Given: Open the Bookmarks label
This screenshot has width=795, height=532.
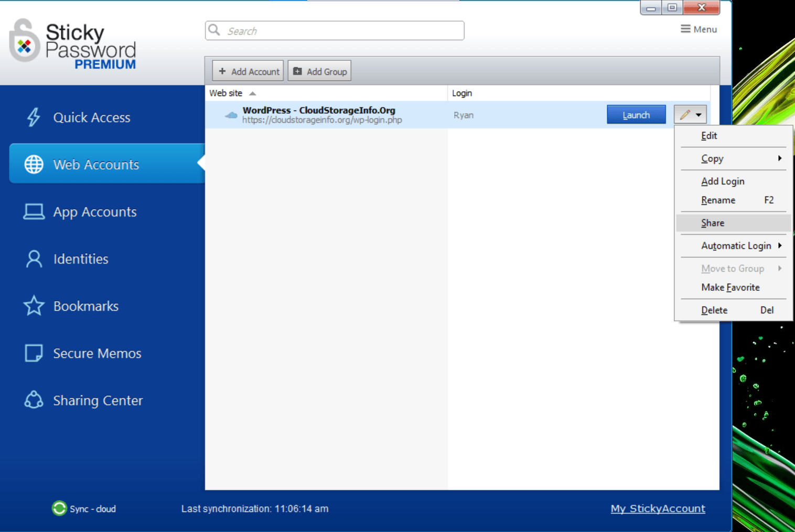Looking at the screenshot, I should point(86,306).
